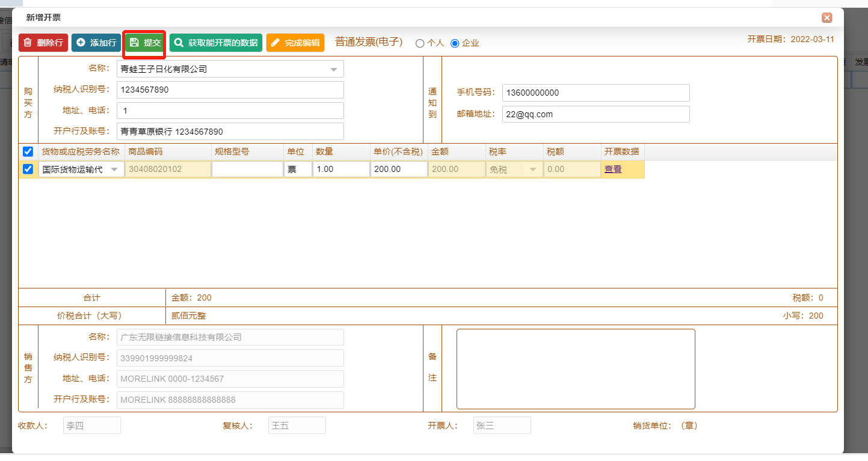The width and height of the screenshot is (868, 461).
Task: Select the 个人 radio option
Action: pyautogui.click(x=420, y=43)
